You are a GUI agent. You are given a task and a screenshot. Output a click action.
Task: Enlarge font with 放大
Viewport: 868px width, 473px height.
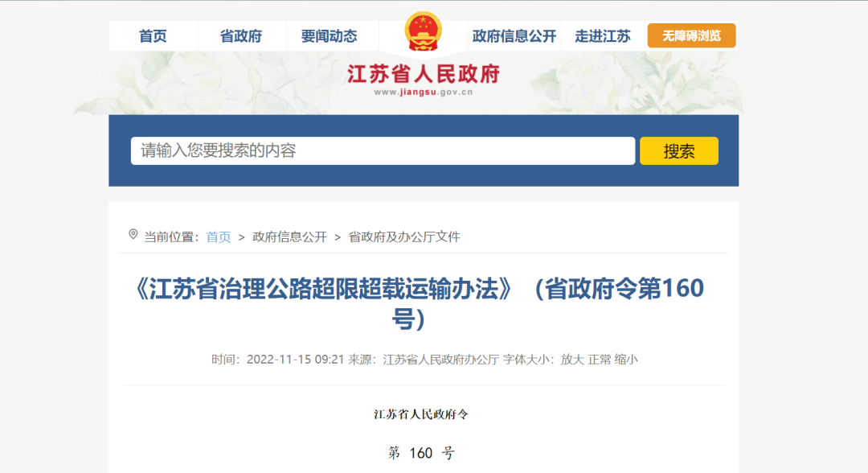[572, 360]
